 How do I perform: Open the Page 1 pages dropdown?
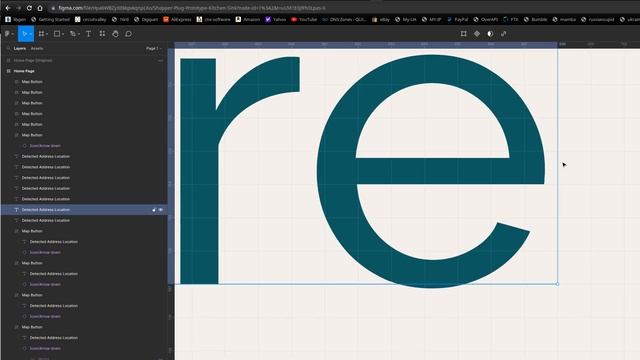click(153, 48)
